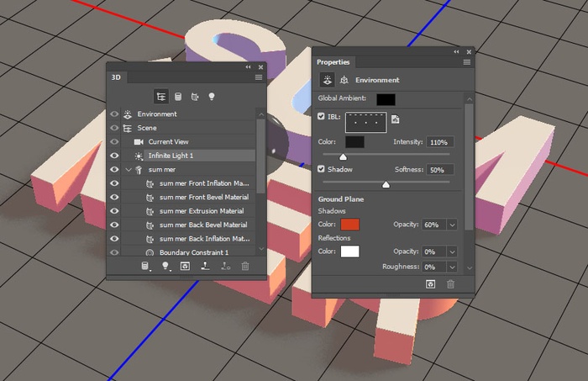The width and height of the screenshot is (588, 381).
Task: Switch to Coordinates icon in Properties
Action: [x=343, y=80]
